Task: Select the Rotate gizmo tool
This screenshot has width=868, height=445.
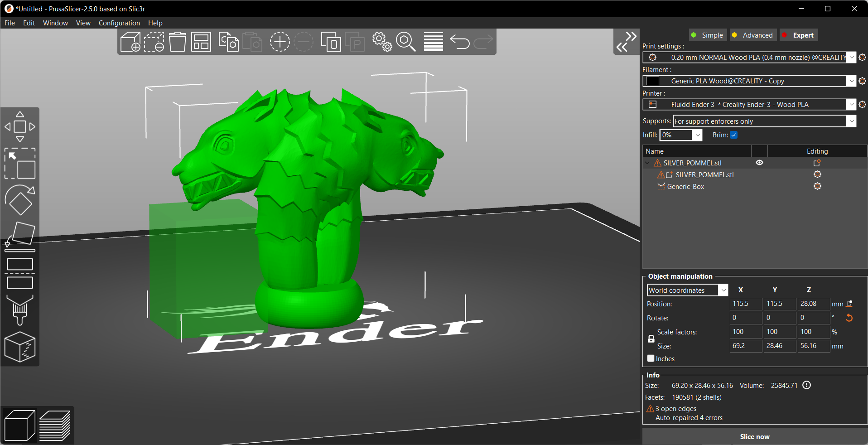Action: (x=20, y=200)
